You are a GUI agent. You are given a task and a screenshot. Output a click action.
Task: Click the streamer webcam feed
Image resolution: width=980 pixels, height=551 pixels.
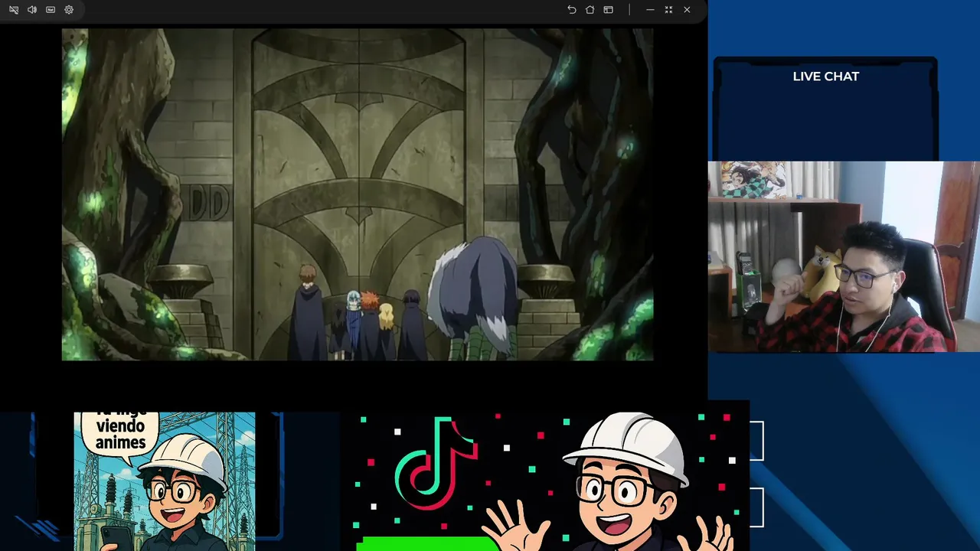844,256
